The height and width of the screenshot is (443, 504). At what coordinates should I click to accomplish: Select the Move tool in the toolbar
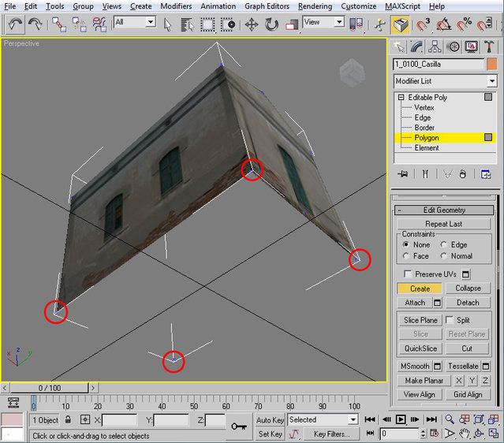click(x=252, y=24)
